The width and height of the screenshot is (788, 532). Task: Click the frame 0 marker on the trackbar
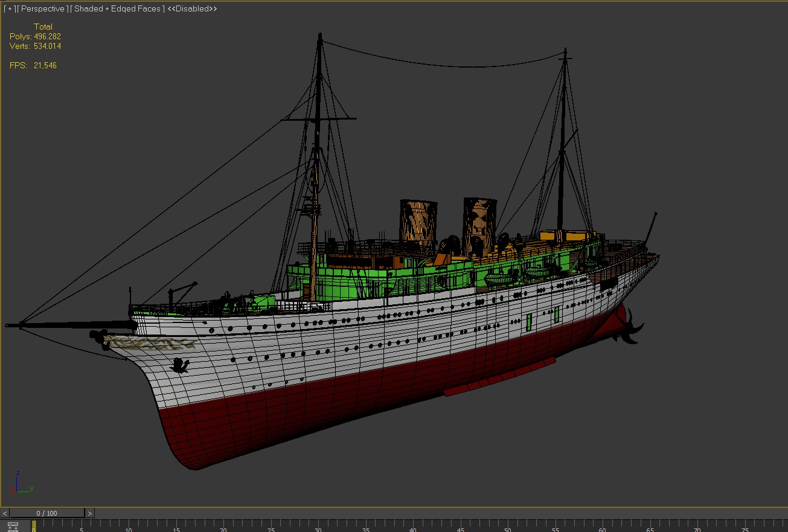(34, 526)
